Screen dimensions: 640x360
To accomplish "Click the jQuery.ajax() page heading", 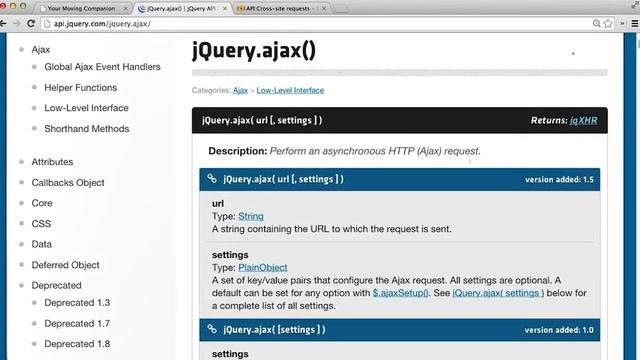I will coord(253,51).
